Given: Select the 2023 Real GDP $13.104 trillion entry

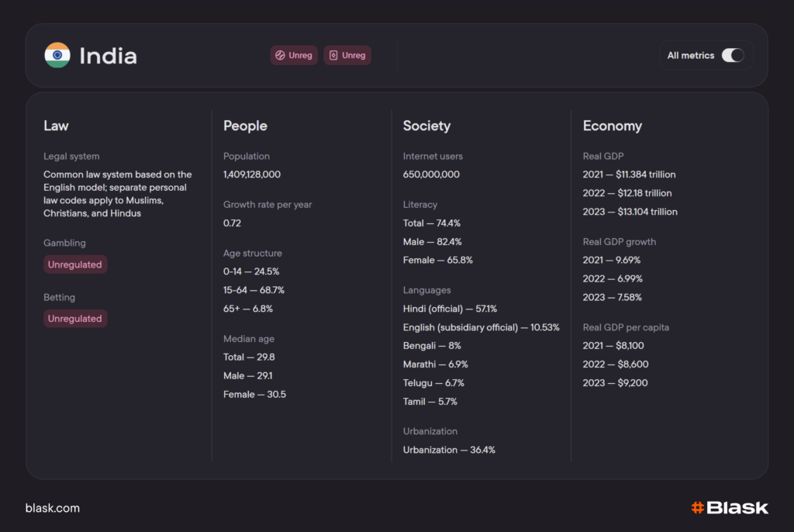Looking at the screenshot, I should pos(630,212).
